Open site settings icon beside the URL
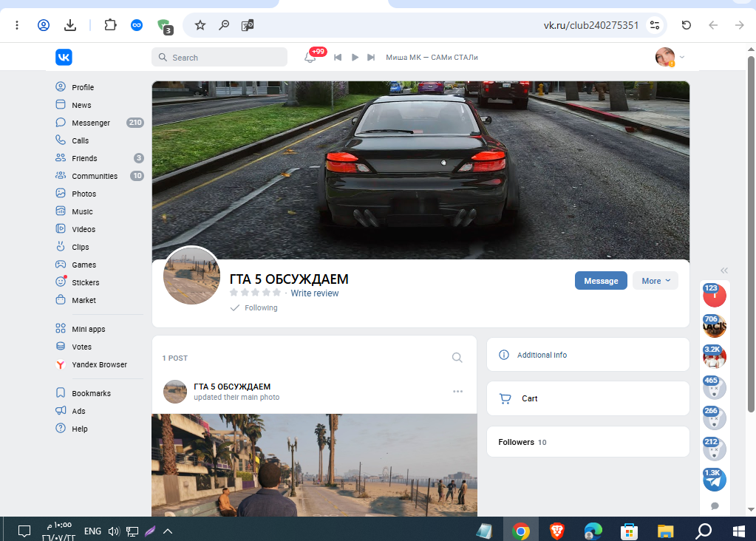Image resolution: width=756 pixels, height=541 pixels. coord(654,25)
